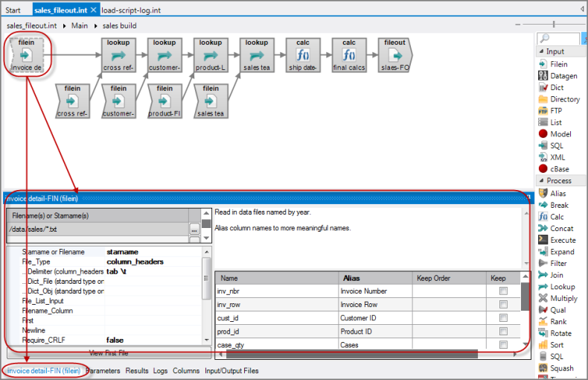Viewport: 588px width, 380px height.
Task: Click the sales_fileout.int breadcrumb link
Action: 31,26
